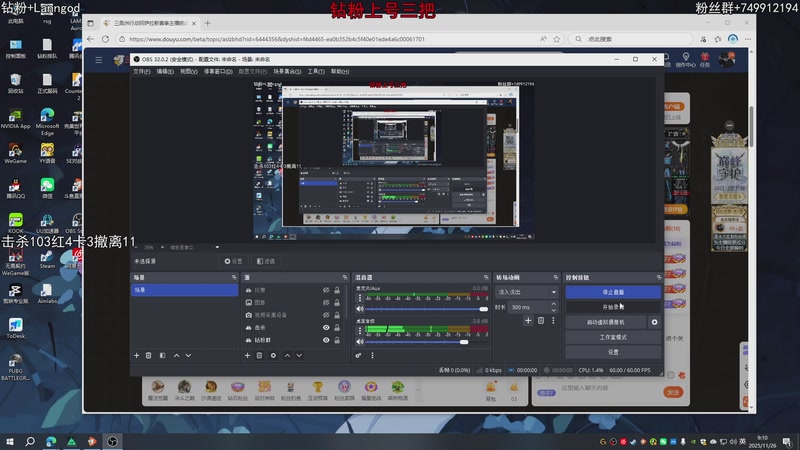Screen dimensions: 800x450
Task: Go back in the Edge browser
Action: tap(91, 39)
